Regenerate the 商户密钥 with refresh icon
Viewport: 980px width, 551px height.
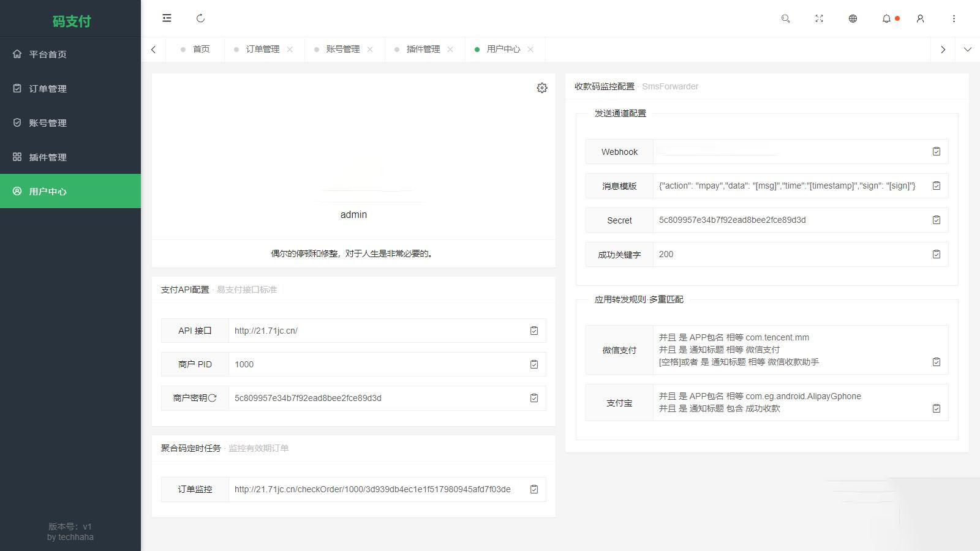point(213,398)
